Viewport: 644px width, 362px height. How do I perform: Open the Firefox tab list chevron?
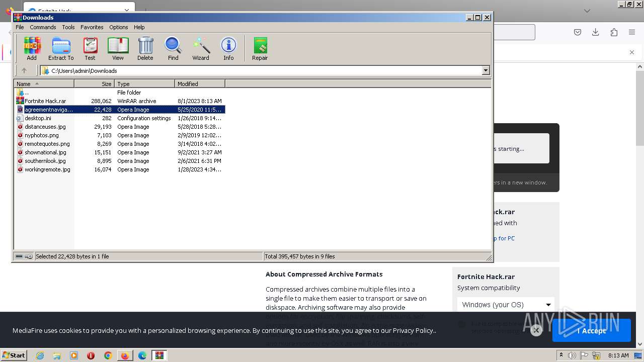tap(587, 11)
